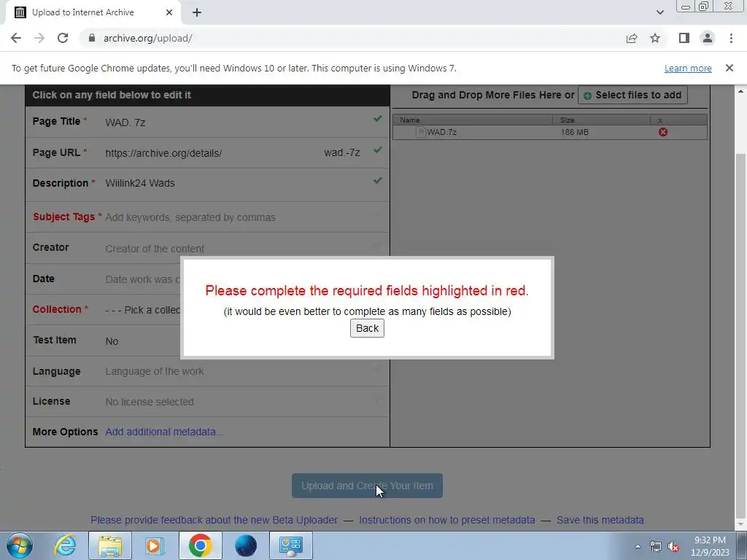Open the blue globe app on taskbar

246,545
